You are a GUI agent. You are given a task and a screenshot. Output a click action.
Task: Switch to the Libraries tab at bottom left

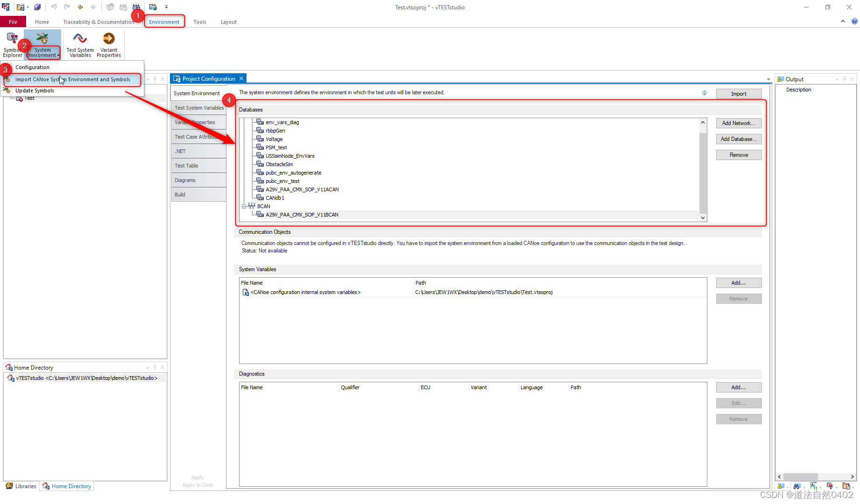(21, 486)
